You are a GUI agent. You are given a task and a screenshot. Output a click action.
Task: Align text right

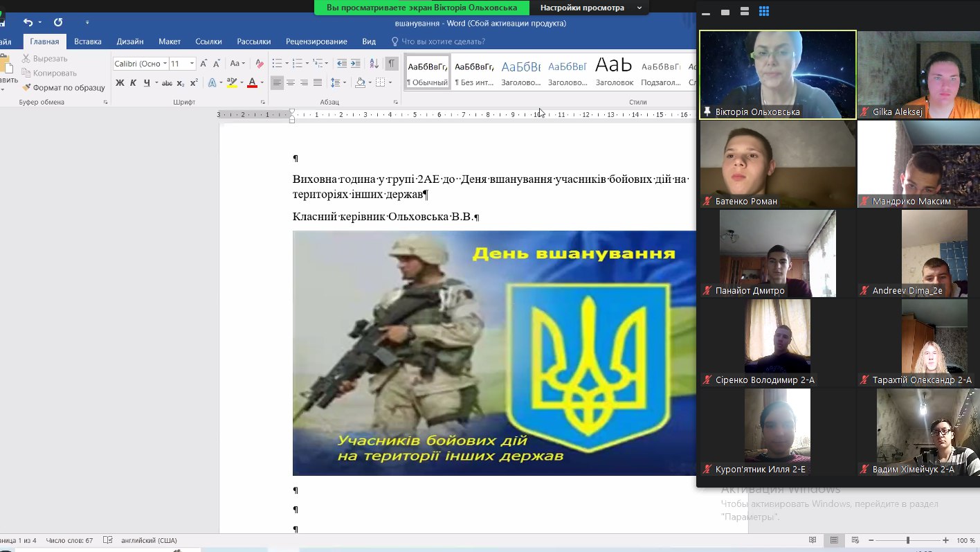(x=305, y=83)
